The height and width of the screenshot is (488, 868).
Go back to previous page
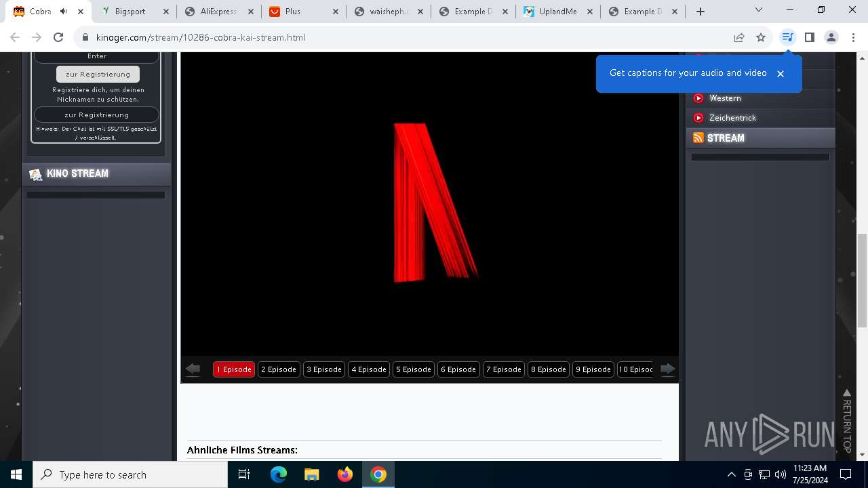click(x=16, y=37)
